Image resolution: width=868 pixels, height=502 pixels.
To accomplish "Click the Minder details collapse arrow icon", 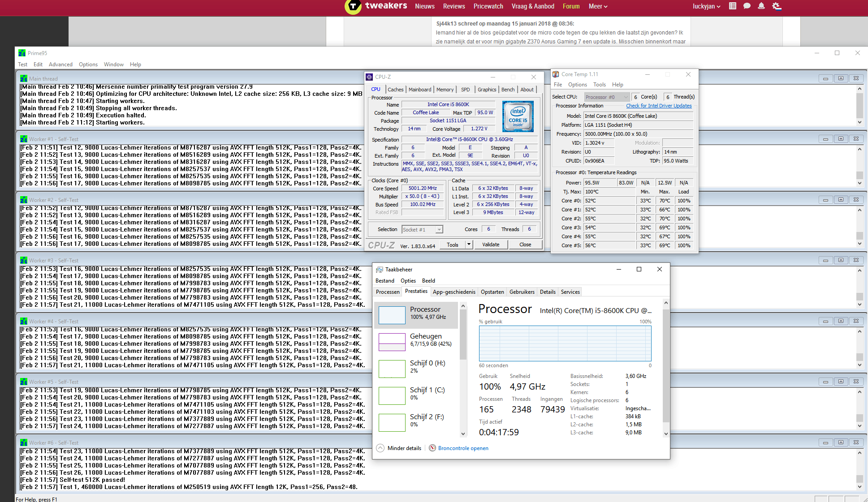I will tap(380, 448).
